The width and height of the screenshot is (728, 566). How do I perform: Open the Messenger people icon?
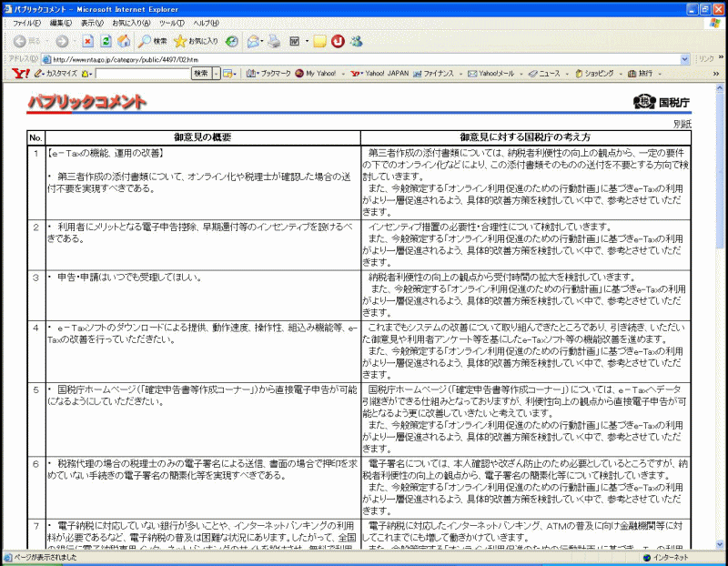(356, 41)
